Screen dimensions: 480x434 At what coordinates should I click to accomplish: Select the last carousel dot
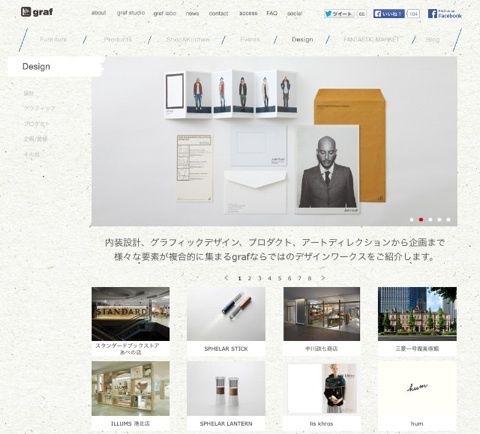449,220
